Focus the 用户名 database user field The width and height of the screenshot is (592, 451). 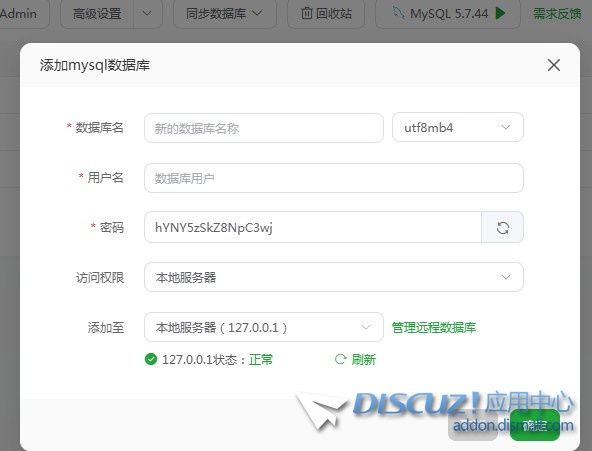(334, 178)
